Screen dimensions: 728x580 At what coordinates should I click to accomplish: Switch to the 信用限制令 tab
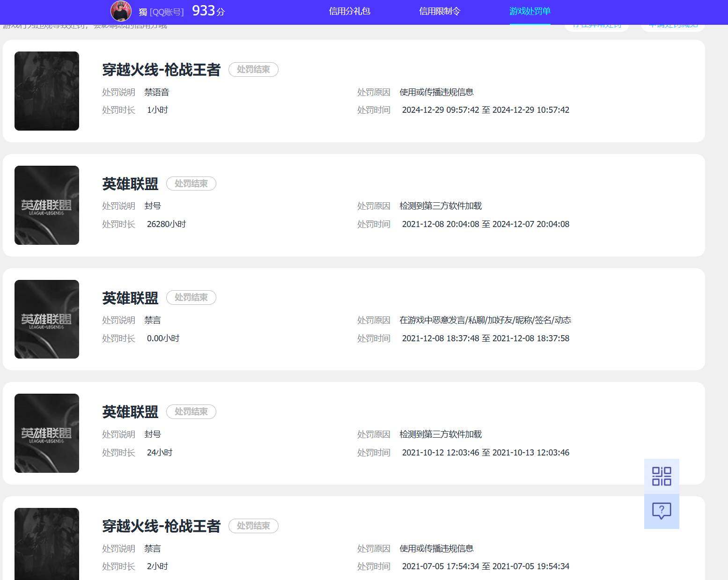pyautogui.click(x=440, y=11)
